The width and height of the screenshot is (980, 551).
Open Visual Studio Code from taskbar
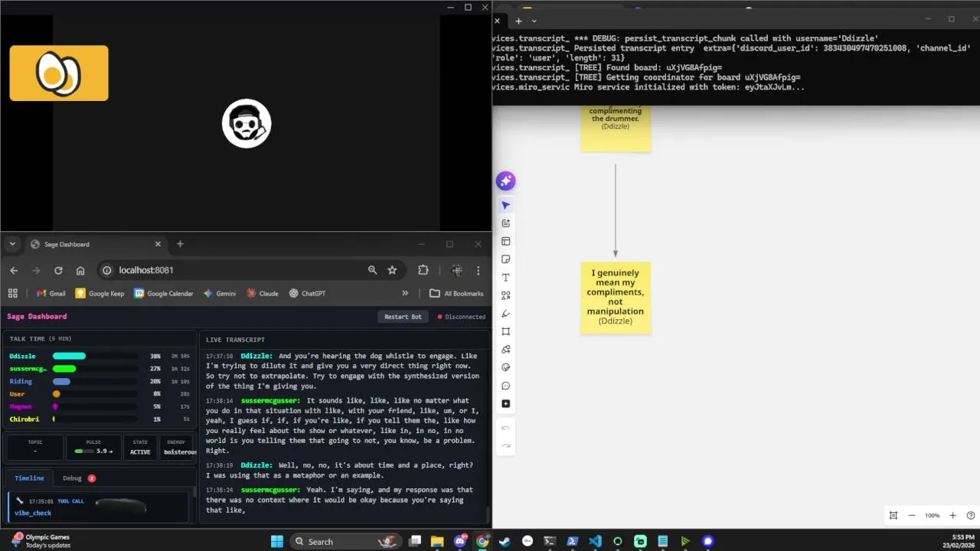click(x=595, y=541)
